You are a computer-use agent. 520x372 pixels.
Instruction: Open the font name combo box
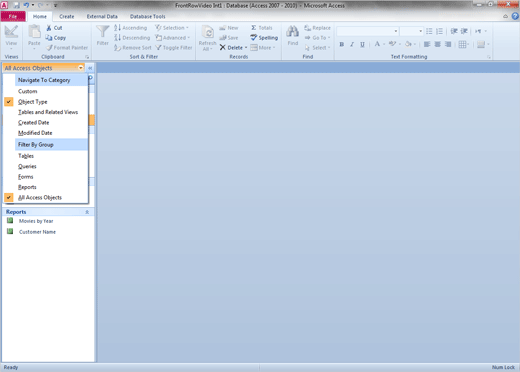tap(396, 31)
